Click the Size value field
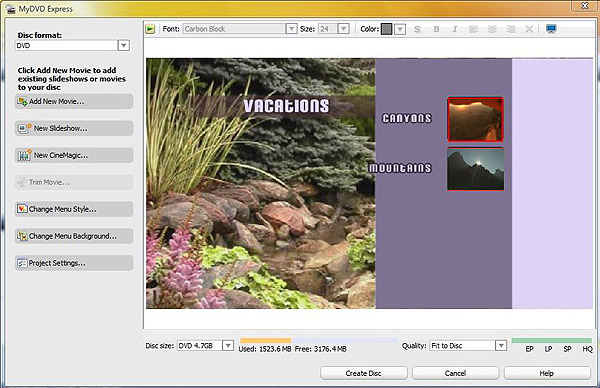The width and height of the screenshot is (600, 388). [328, 29]
